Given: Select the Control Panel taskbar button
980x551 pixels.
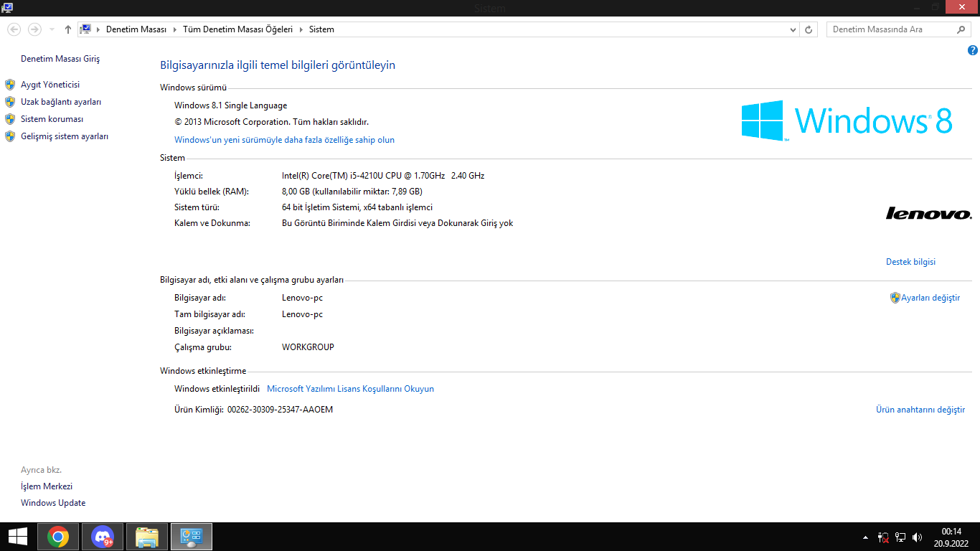Looking at the screenshot, I should (x=192, y=537).
